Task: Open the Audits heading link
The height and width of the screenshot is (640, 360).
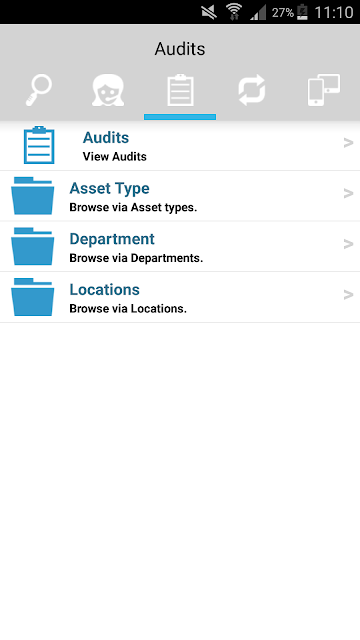Action: pos(106,138)
